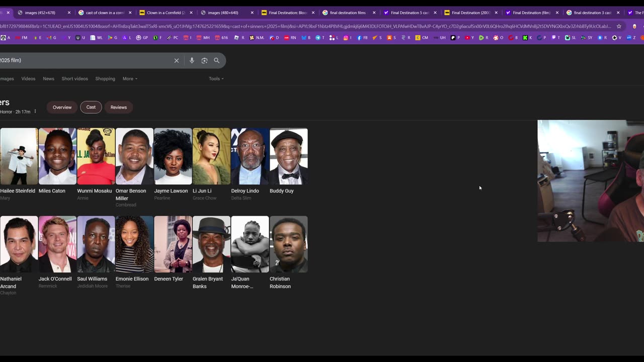Click the Emonie Ellison name link

point(132,279)
